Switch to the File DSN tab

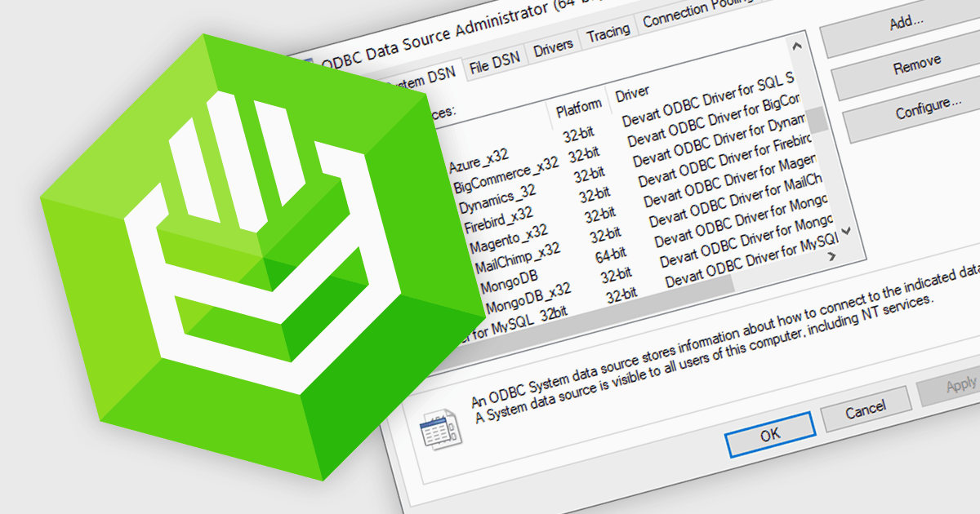point(495,63)
